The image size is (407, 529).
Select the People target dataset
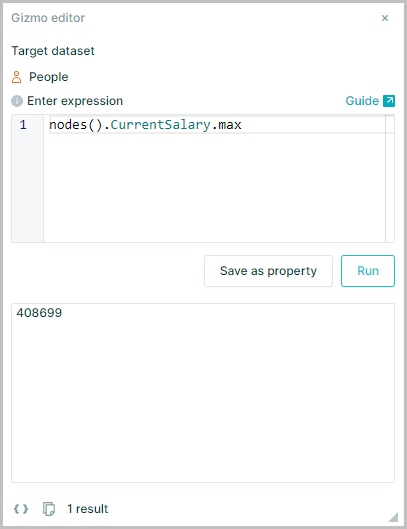49,77
